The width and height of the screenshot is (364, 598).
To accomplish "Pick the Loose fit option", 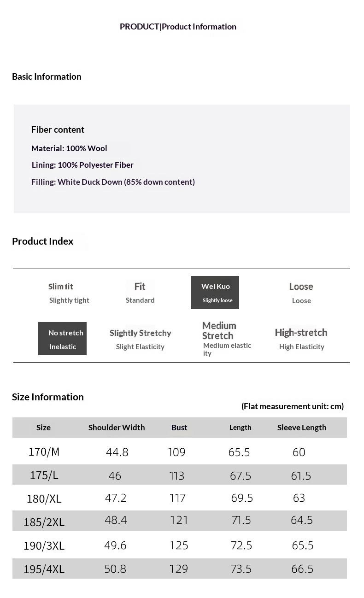I will pyautogui.click(x=301, y=293).
